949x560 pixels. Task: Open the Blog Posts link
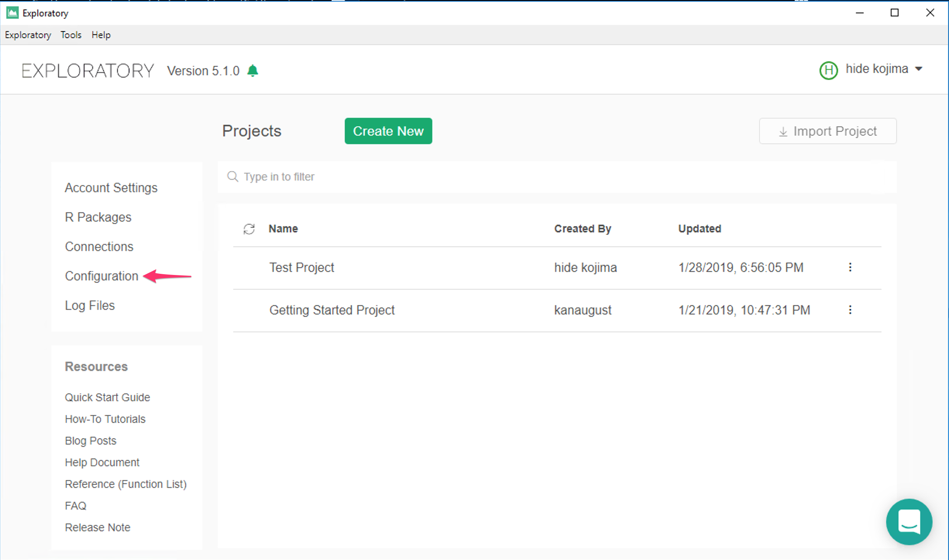[x=91, y=441]
